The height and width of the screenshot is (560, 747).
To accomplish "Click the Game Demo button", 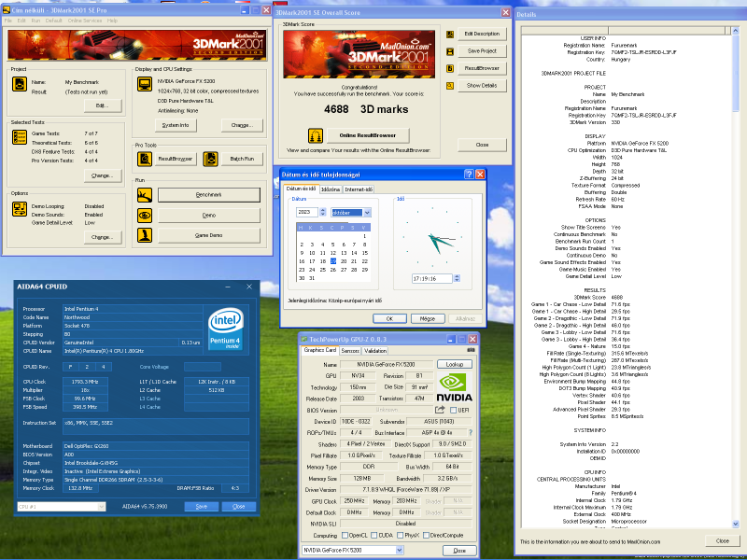I will pyautogui.click(x=209, y=235).
